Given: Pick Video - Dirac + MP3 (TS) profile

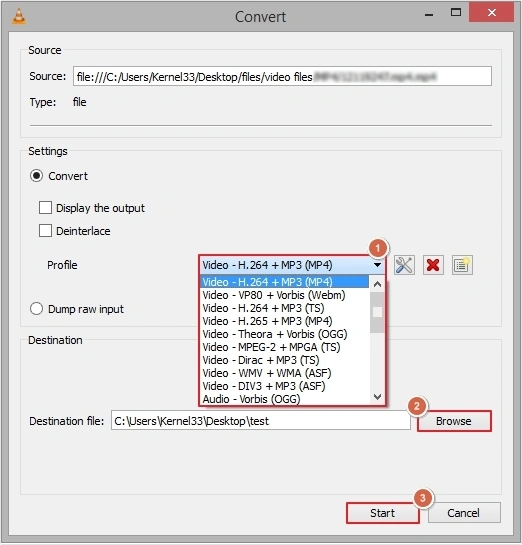Looking at the screenshot, I should [284, 360].
